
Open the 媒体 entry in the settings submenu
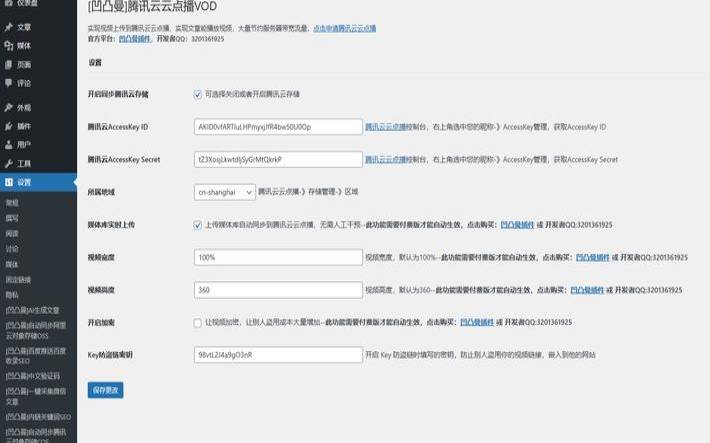(12, 264)
